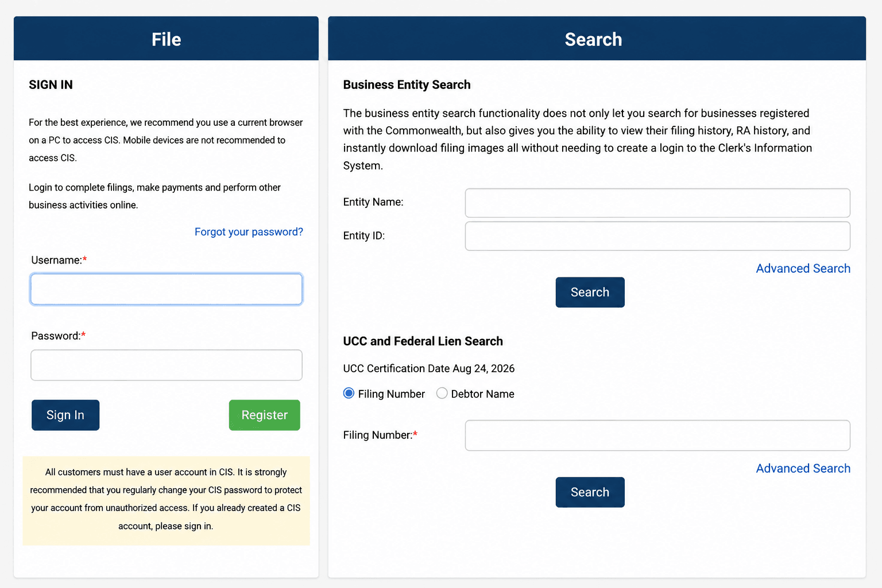The width and height of the screenshot is (882, 588).
Task: Click the Business Entity Search heading
Action: [407, 85]
